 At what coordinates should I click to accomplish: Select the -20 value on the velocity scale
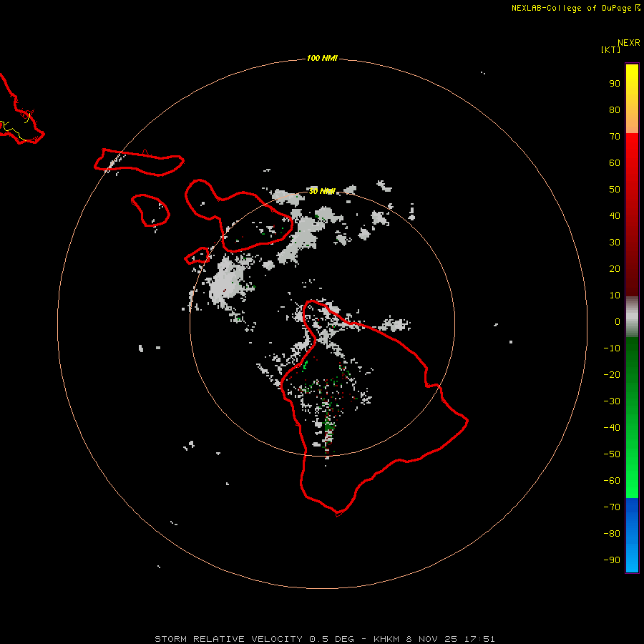pyautogui.click(x=612, y=375)
